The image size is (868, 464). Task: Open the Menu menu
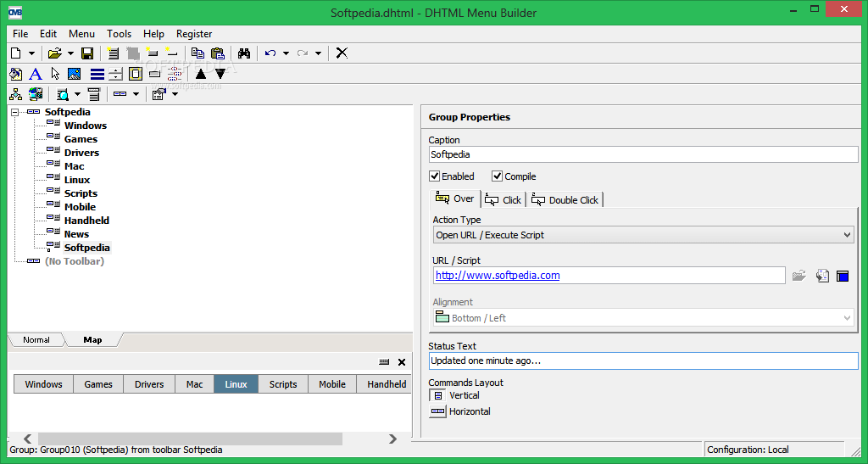pos(82,34)
